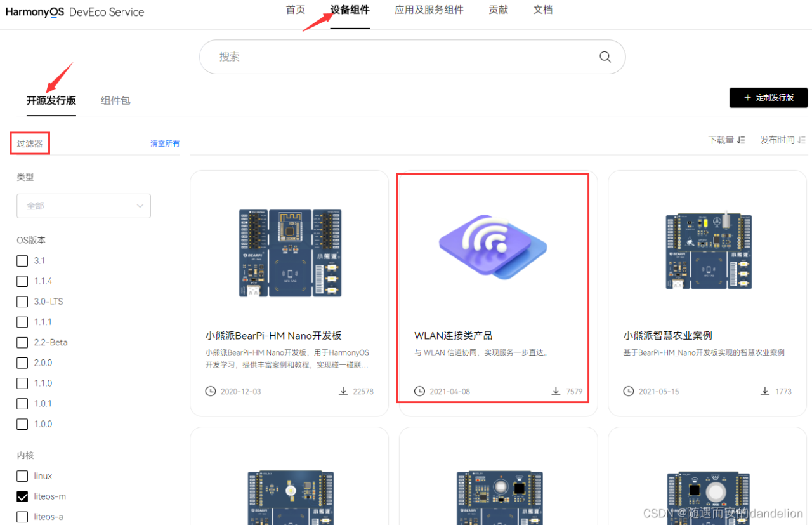The image size is (812, 525).
Task: Check the OS version 1.1.4 box
Action: 22,281
